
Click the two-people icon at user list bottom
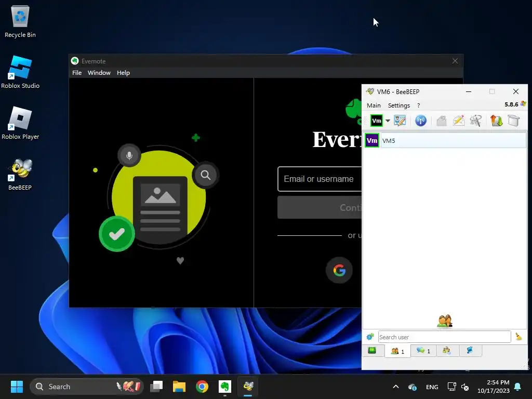pos(445,321)
